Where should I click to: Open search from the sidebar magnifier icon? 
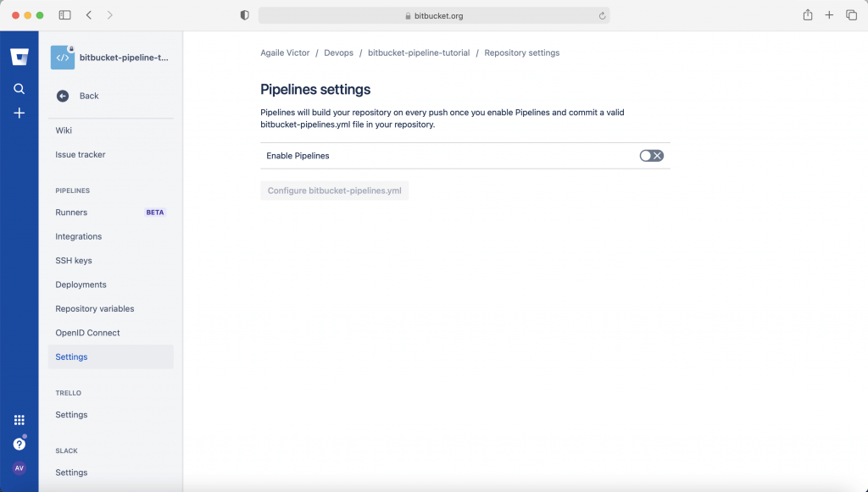coord(19,88)
